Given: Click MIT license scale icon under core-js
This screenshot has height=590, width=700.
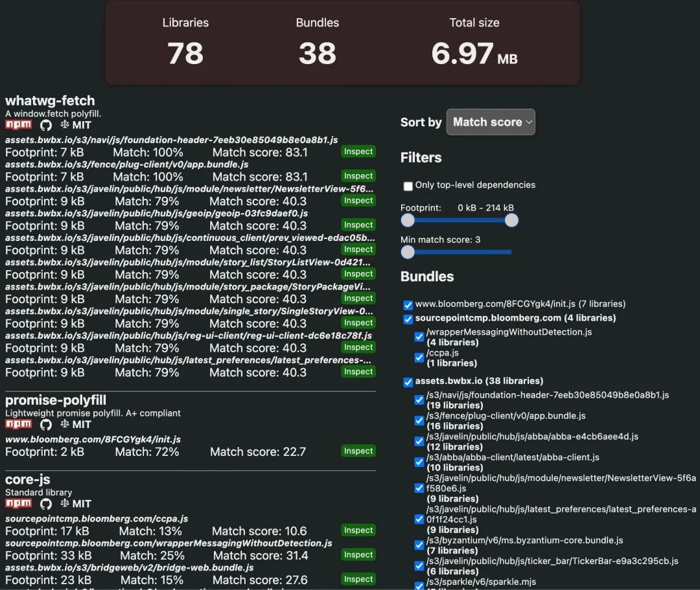Looking at the screenshot, I should (x=65, y=503).
